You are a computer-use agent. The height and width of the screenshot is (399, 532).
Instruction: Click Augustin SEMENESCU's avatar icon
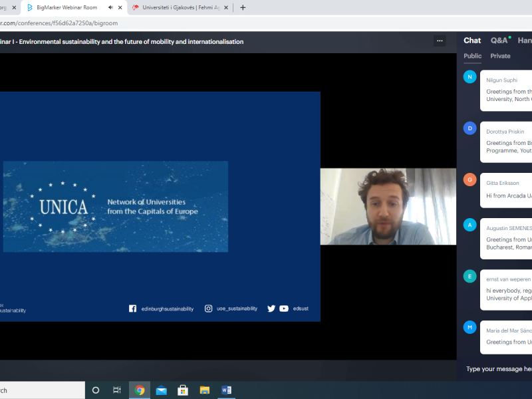point(470,225)
